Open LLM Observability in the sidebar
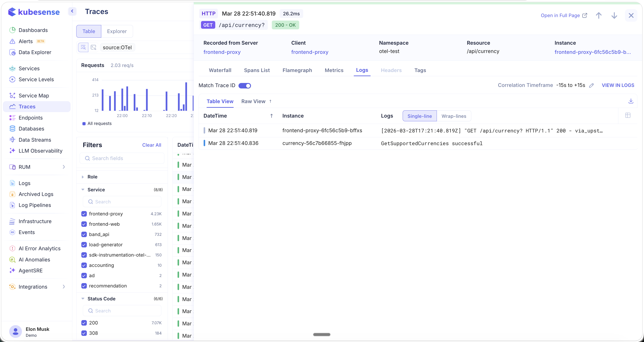The width and height of the screenshot is (644, 342). click(x=41, y=151)
